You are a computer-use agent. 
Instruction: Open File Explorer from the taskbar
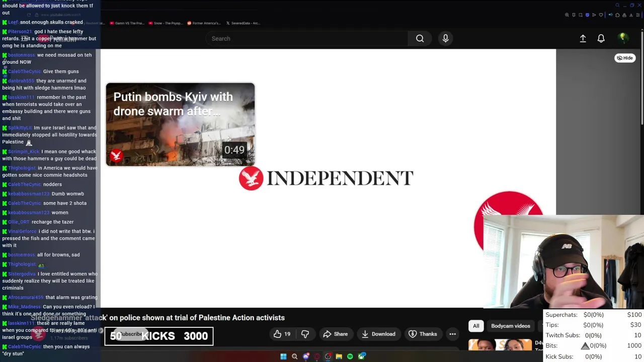pos(339,356)
